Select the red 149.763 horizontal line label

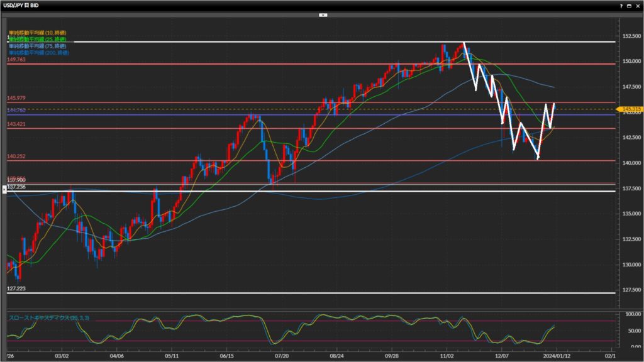[x=16, y=60]
